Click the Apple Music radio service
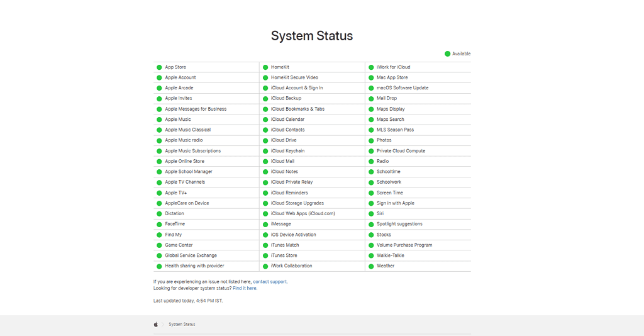This screenshot has width=644, height=336. (x=184, y=140)
